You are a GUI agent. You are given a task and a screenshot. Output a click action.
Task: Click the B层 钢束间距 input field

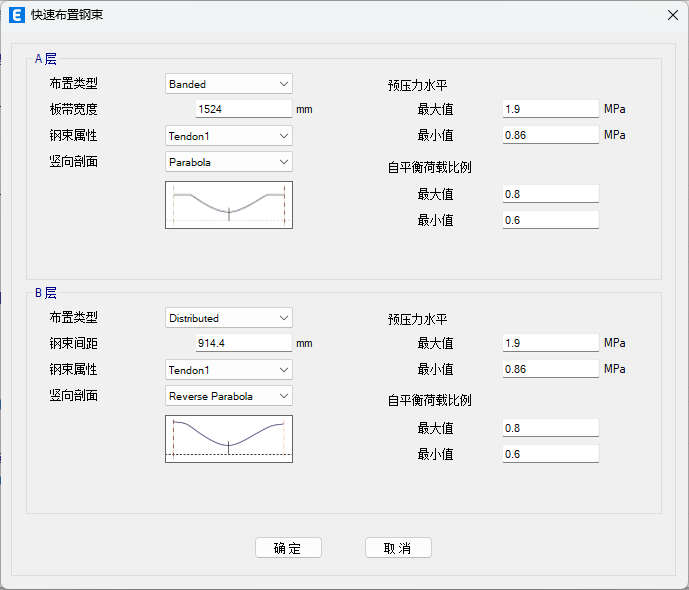click(243, 343)
